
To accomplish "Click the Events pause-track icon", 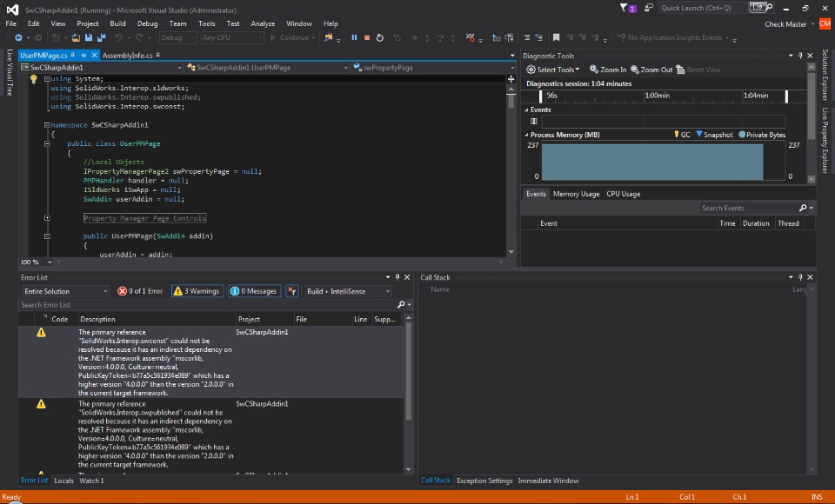I will pos(534,122).
